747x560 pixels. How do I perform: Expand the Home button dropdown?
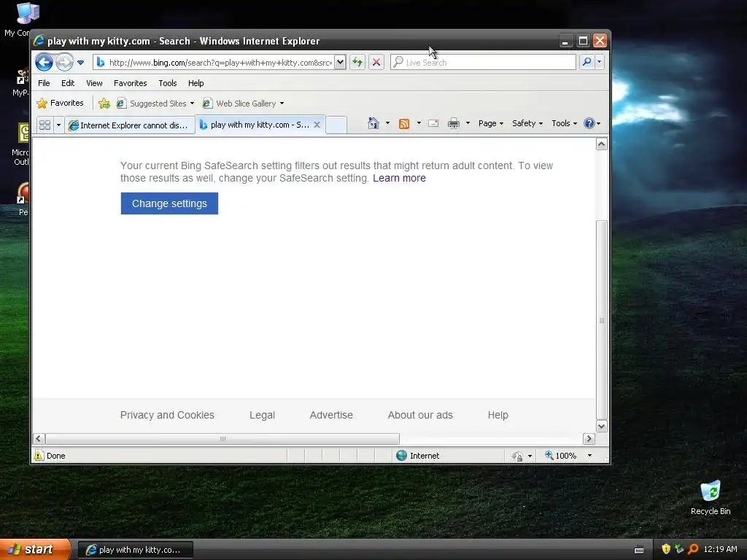[387, 123]
